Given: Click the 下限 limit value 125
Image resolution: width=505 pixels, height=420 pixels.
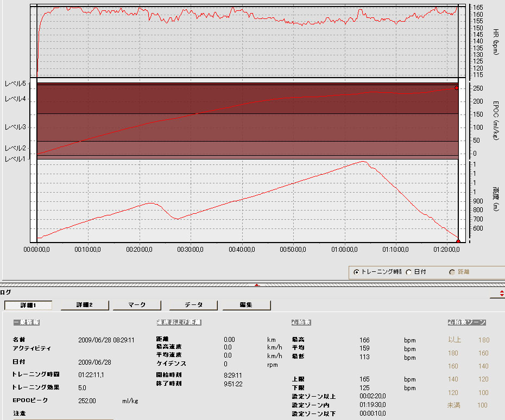Looking at the screenshot, I should pos(364,388).
